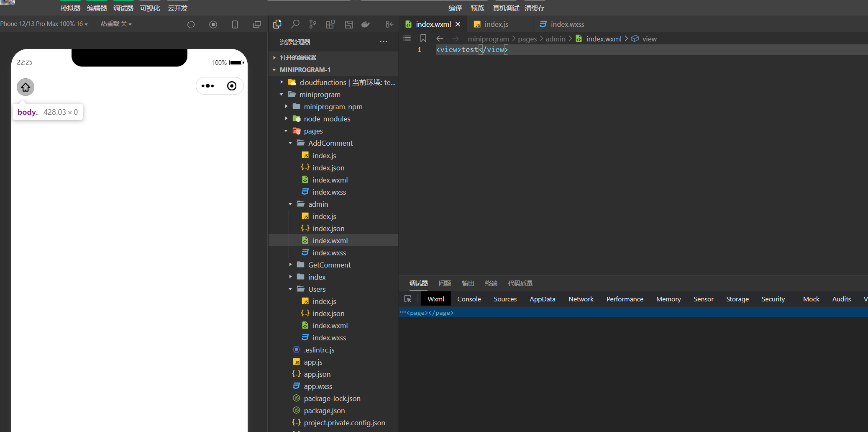This screenshot has height=432, width=868.
Task: Toggle the phone device view icon
Action: pyautogui.click(x=235, y=24)
